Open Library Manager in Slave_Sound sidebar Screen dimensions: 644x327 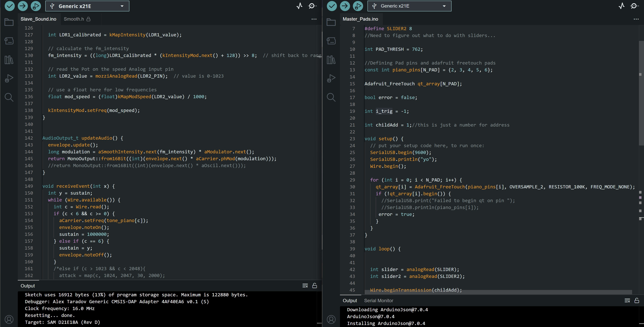[x=9, y=60]
